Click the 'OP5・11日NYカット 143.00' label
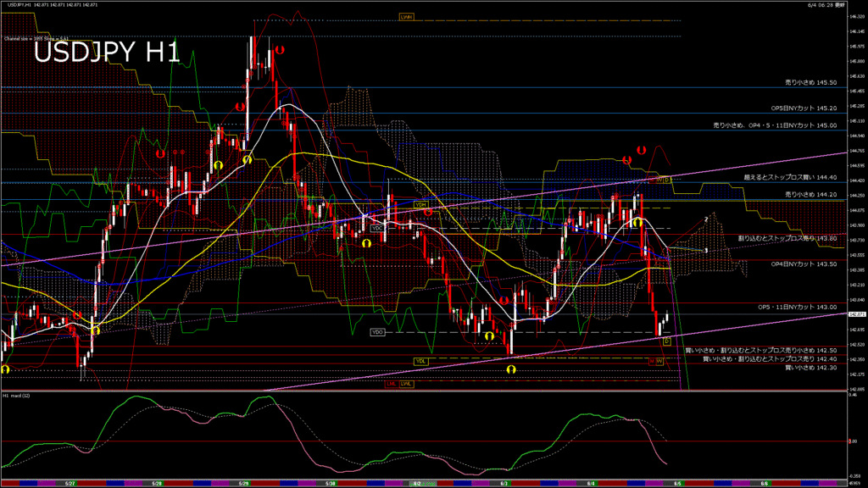Viewport: 868px width, 488px height. [x=797, y=307]
